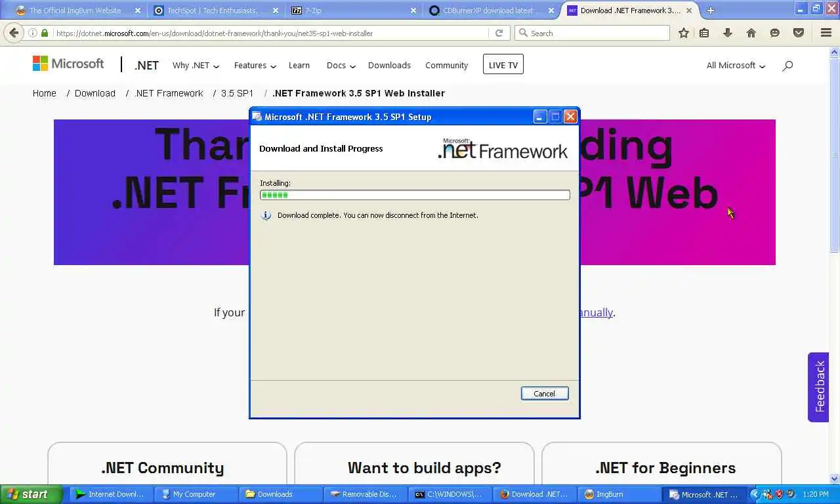Click the .NET Community card heading
This screenshot has height=504, width=840.
click(x=162, y=468)
